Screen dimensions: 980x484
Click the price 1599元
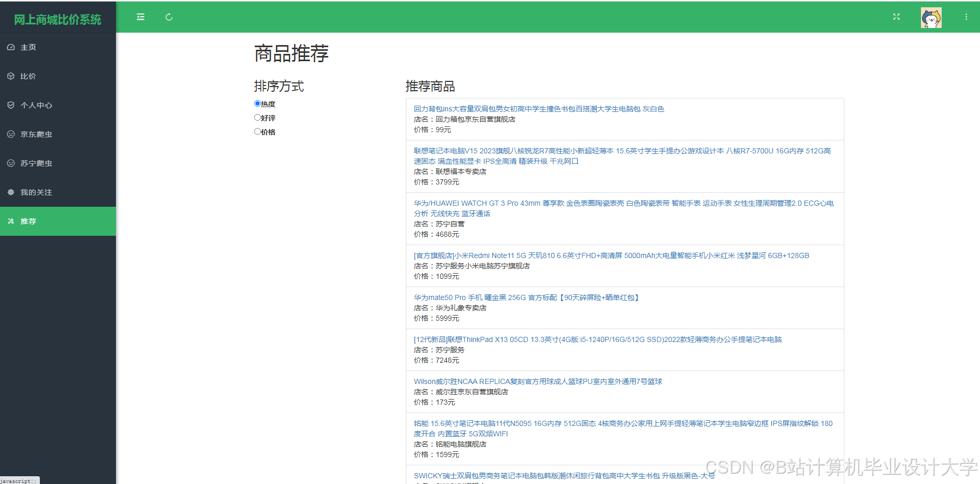pyautogui.click(x=447, y=454)
